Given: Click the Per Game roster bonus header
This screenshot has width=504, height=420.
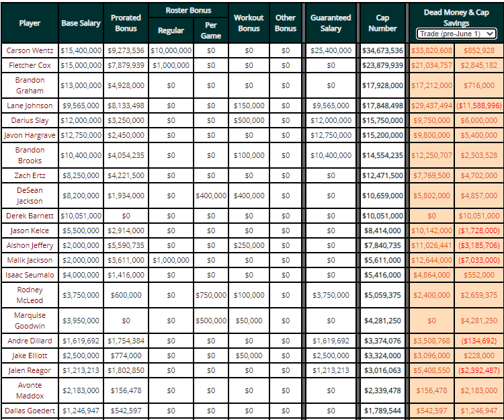Looking at the screenshot, I should 211,31.
